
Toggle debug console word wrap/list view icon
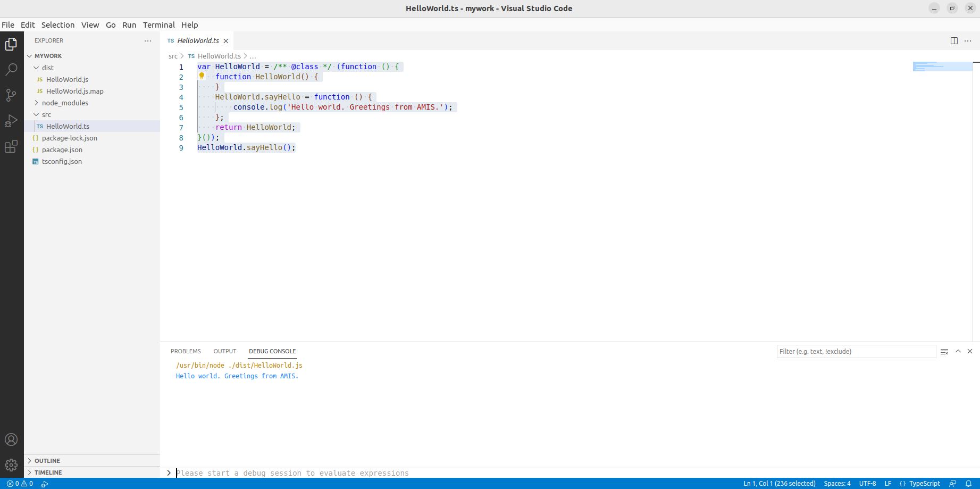click(944, 352)
